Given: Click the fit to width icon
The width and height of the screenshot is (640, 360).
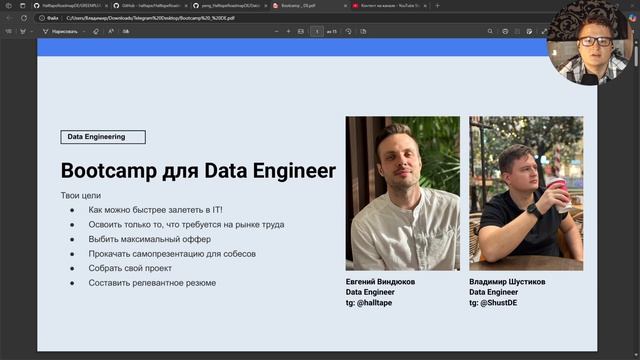Looking at the screenshot, I should pyautogui.click(x=301, y=31).
